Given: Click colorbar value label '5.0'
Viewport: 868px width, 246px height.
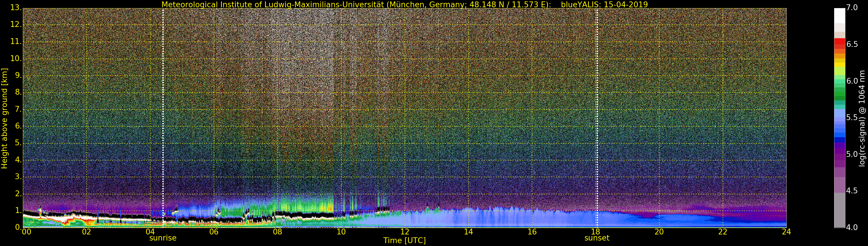Looking at the screenshot, I should pos(852,154).
